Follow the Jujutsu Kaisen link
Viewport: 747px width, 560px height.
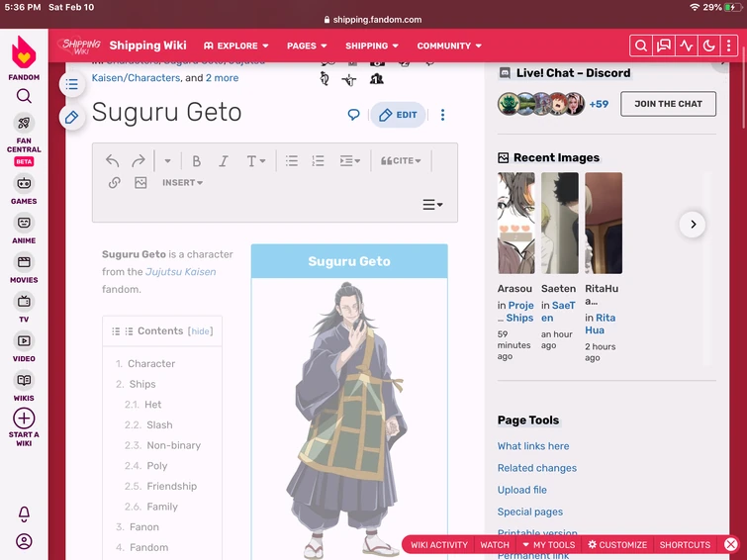click(180, 272)
